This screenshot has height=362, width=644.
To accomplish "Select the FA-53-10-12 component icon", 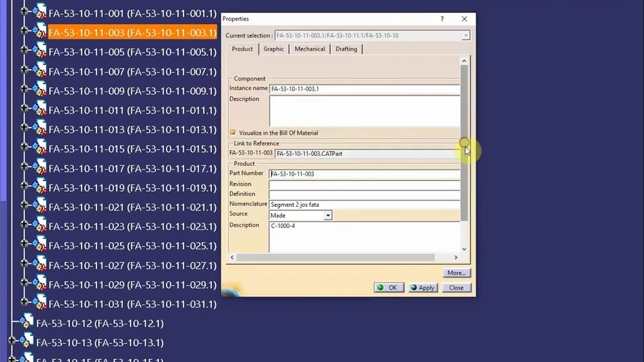I will click(26, 322).
